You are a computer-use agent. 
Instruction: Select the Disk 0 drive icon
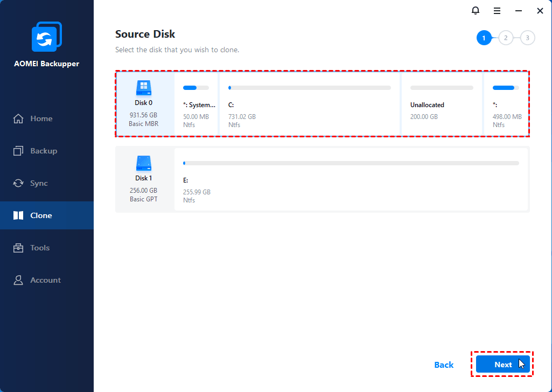click(143, 87)
